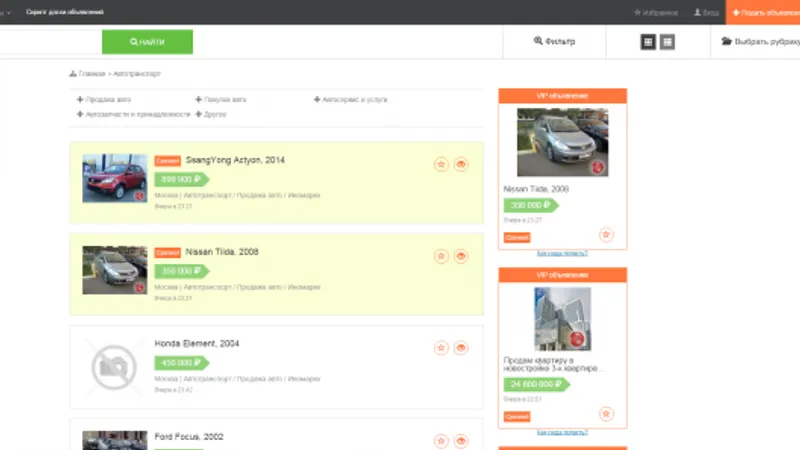This screenshot has width=800, height=450.
Task: Click SsangYong Actyon price tag
Action: [x=182, y=180]
